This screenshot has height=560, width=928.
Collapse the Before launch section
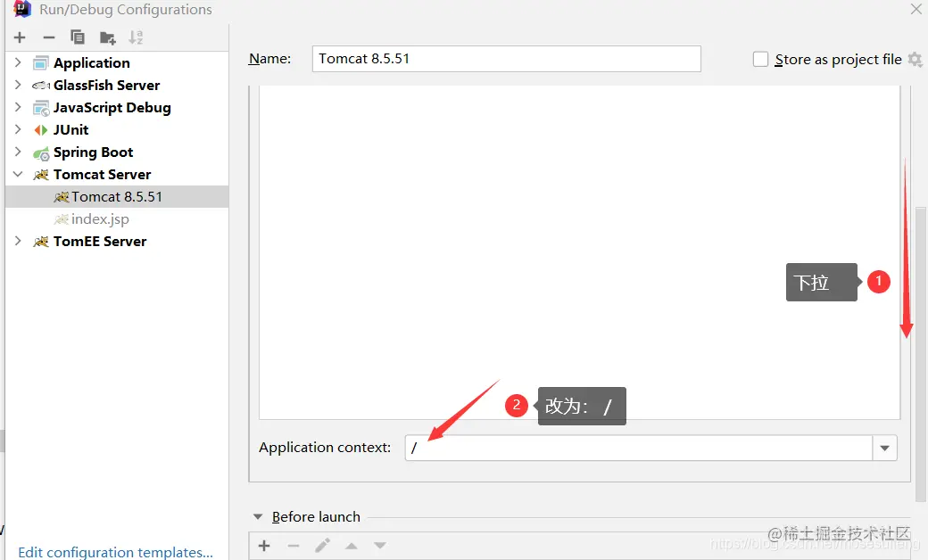coord(258,516)
